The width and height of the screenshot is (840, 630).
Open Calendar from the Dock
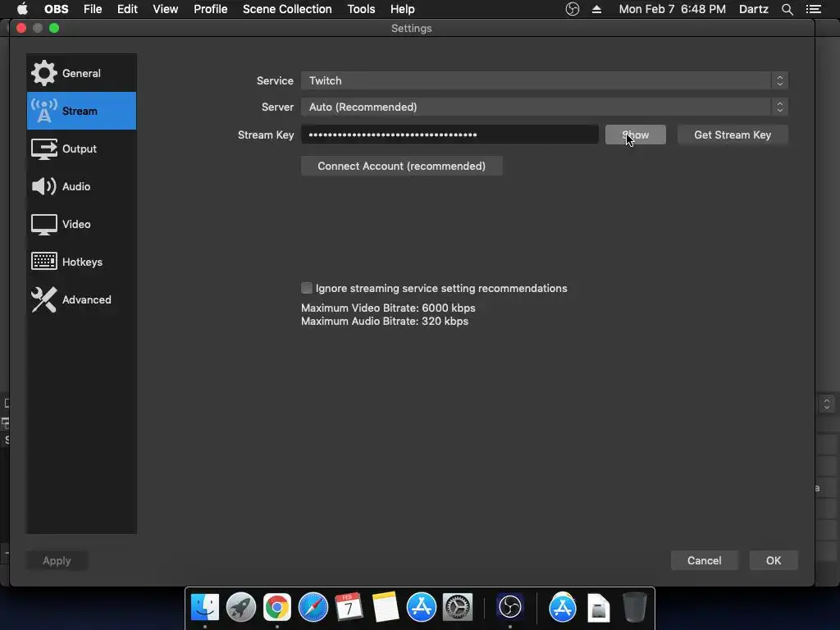pos(349,608)
